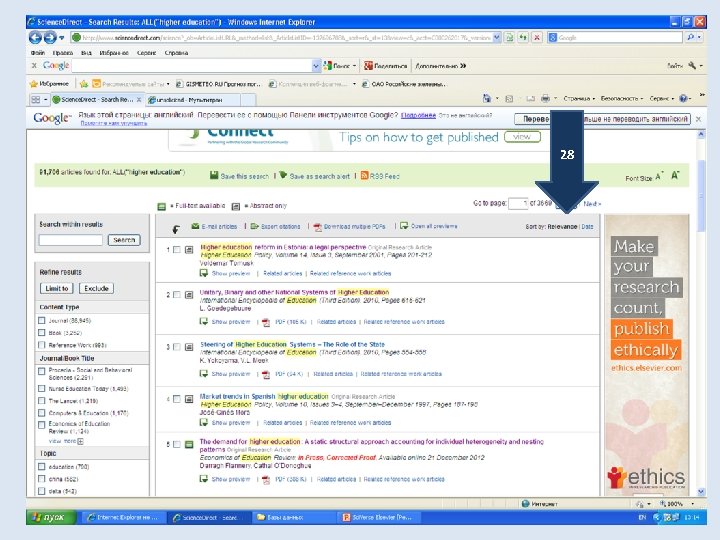Switch to the ScienceDirect Search Results tab
The width and height of the screenshot is (720, 540).
pos(97,99)
